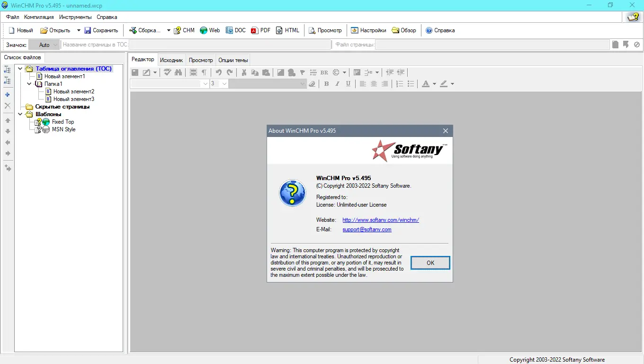Click the PDF export toolbar button
The height and width of the screenshot is (364, 644).
click(260, 30)
